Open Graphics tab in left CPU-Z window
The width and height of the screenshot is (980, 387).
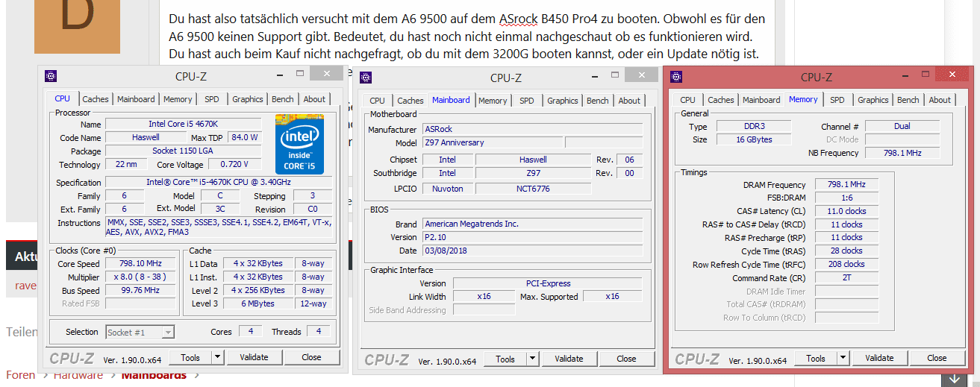(x=247, y=99)
